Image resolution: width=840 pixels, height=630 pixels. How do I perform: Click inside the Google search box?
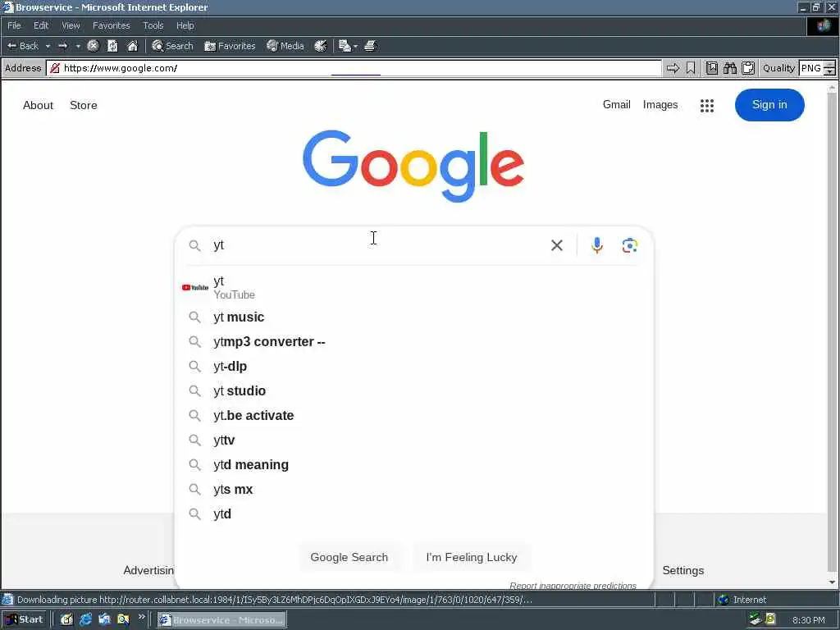click(x=375, y=245)
